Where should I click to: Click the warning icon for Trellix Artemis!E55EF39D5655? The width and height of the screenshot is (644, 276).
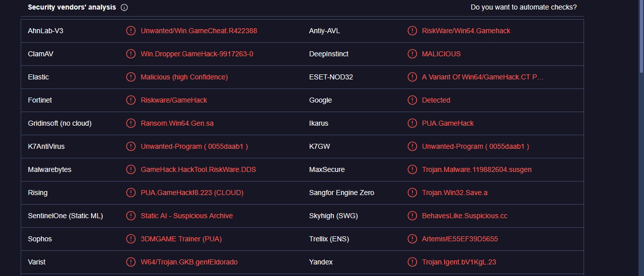click(x=412, y=239)
